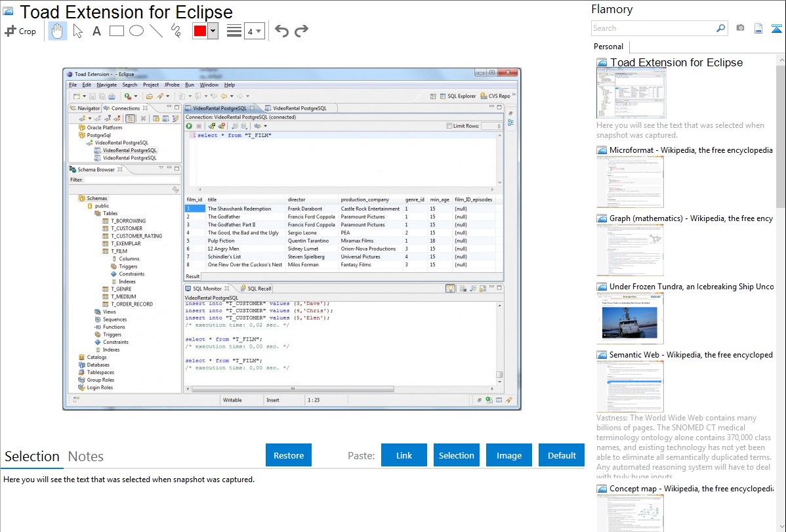This screenshot has height=532, width=786.
Task: Undo the last annotation
Action: (281, 31)
